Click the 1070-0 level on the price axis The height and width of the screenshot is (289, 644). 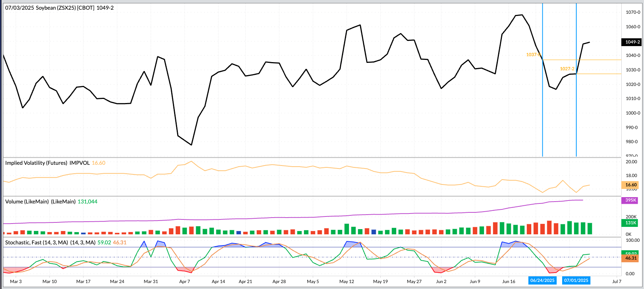633,12
